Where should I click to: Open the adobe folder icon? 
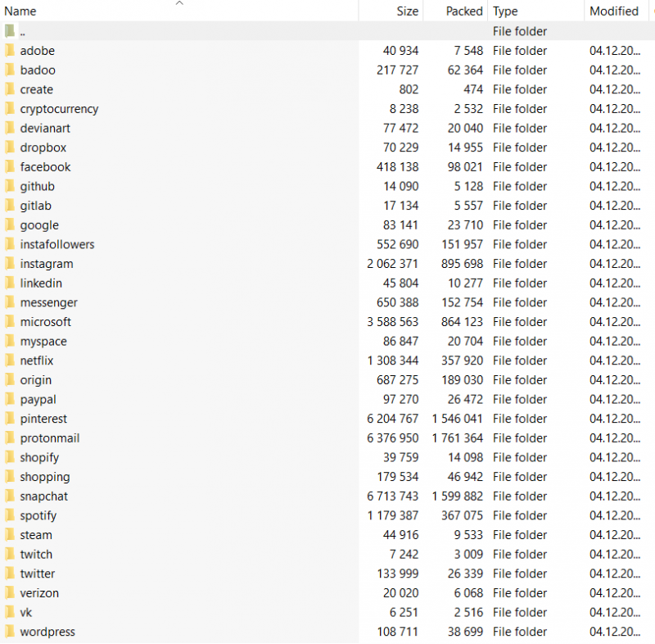point(10,50)
